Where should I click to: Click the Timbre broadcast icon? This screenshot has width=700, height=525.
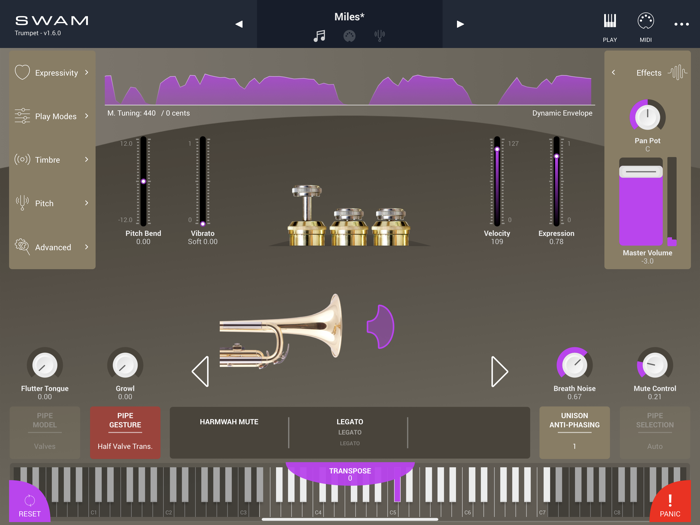pyautogui.click(x=22, y=159)
